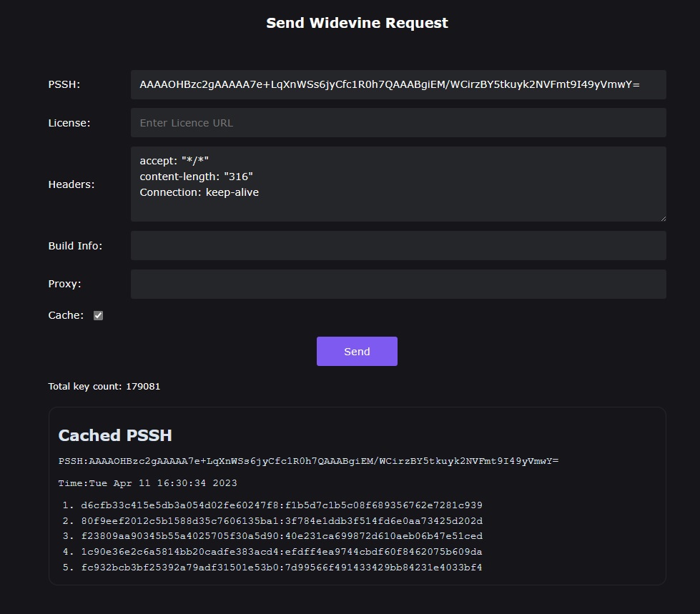Select second cached key starting 80f9eef2

pyautogui.click(x=282, y=521)
